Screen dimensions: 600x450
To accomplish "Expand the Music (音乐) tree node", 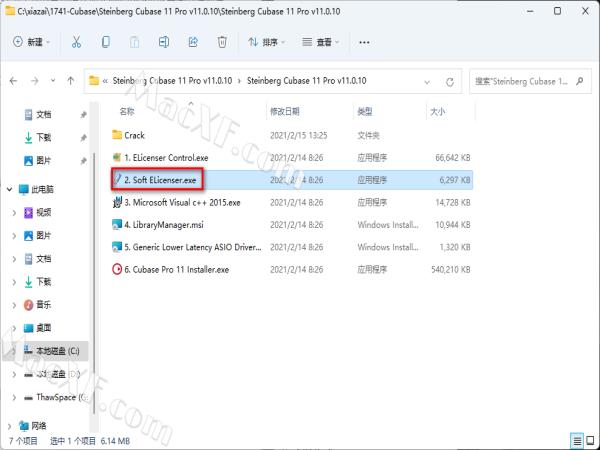I will pos(14,305).
